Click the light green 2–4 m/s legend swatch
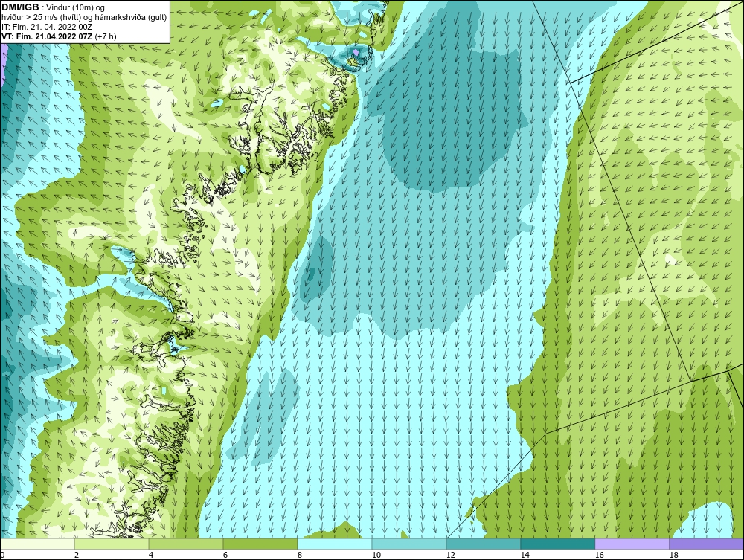The height and width of the screenshot is (560, 744). pos(112,544)
